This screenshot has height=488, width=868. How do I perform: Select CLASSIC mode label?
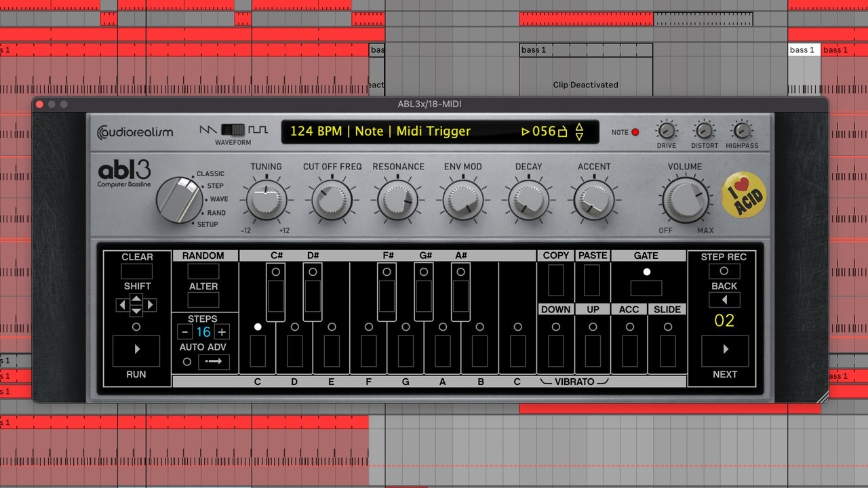pos(210,174)
